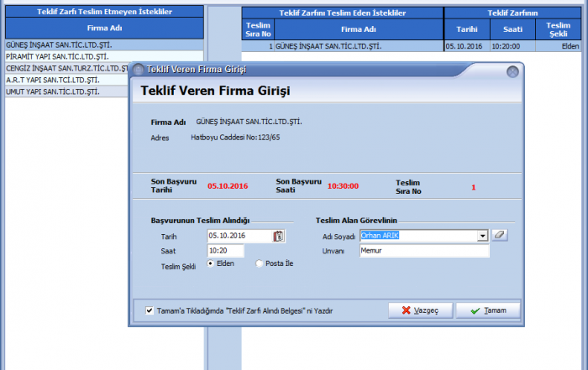Select A.R.T YAPI SAN.TCİ.LTD.ŞTİ. row
588x370 pixels.
tap(50, 80)
